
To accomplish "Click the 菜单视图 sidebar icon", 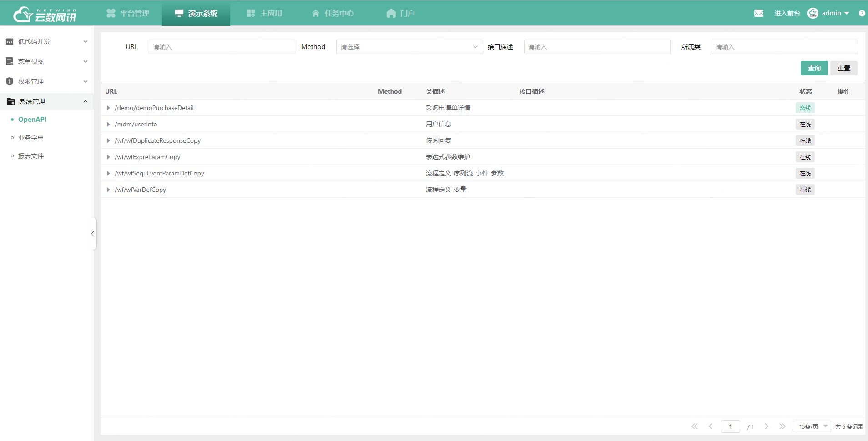I will (x=10, y=61).
